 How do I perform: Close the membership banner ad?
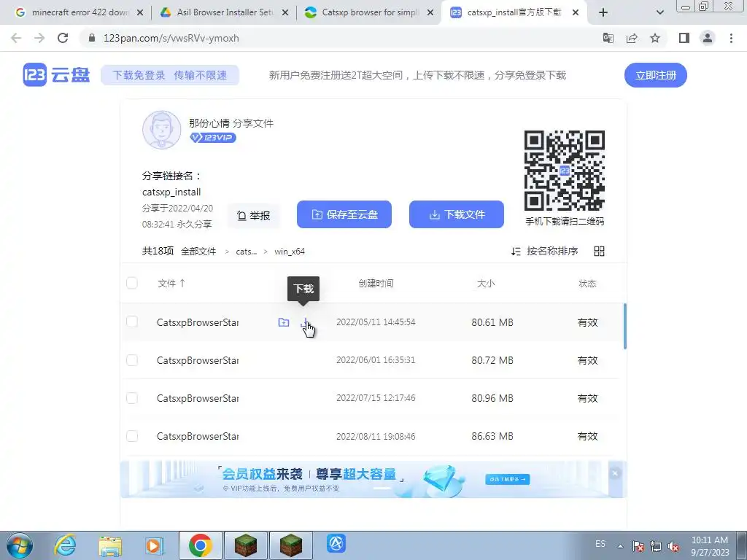[614, 472]
